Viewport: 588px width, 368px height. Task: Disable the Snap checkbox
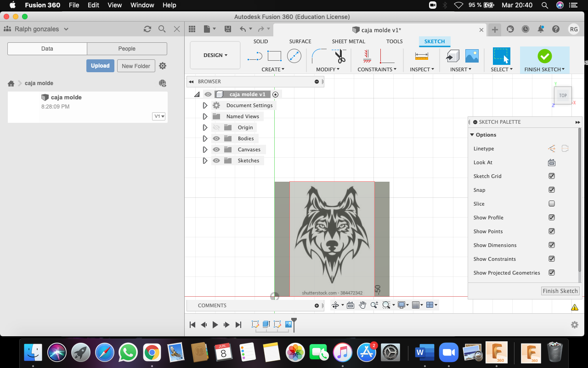(552, 190)
